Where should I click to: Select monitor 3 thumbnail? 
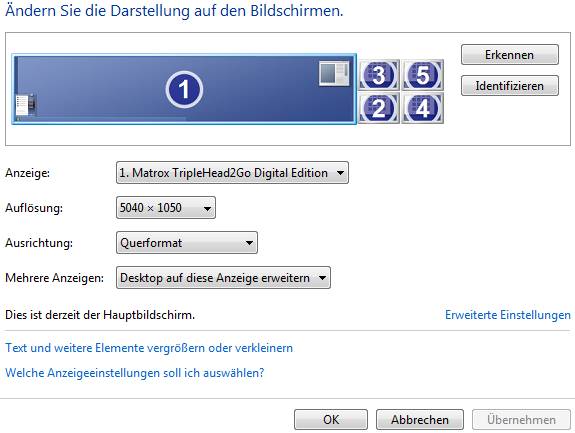379,75
